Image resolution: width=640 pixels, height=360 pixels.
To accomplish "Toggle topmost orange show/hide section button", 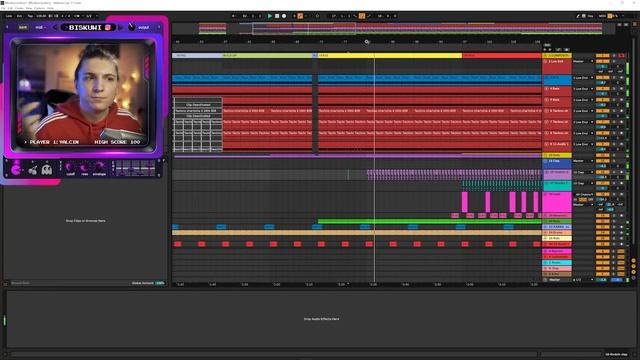I will click(633, 260).
